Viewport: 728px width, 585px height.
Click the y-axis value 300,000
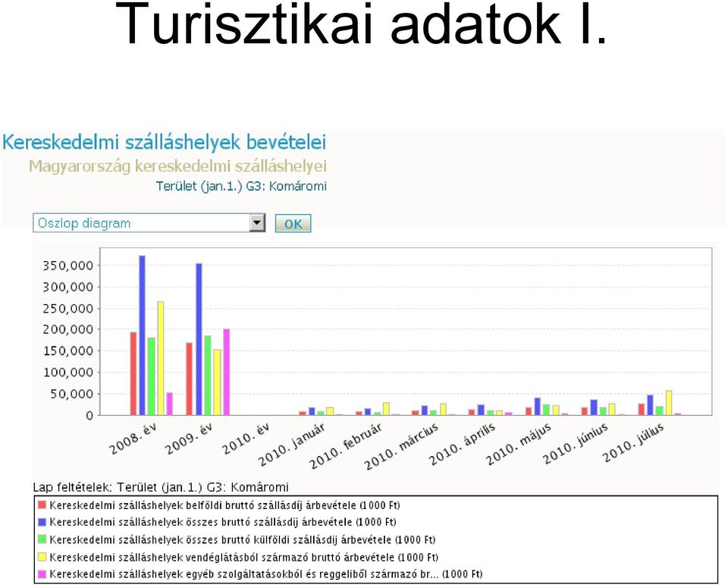68,287
